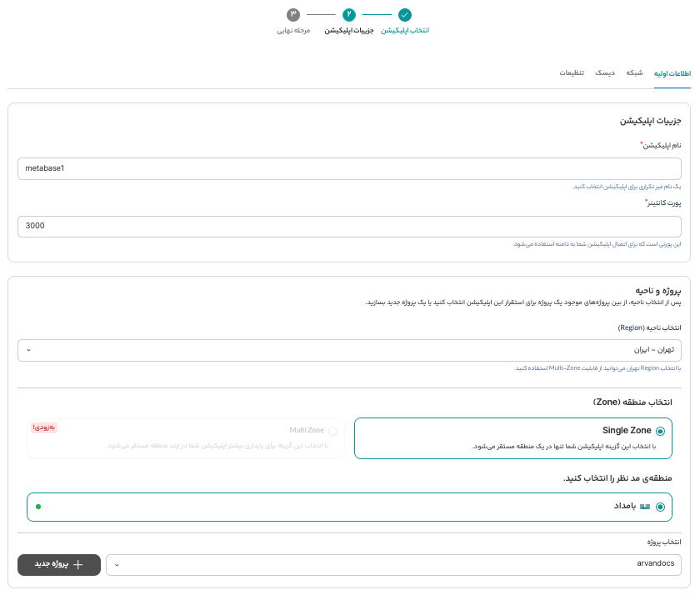Screen dimensions: 700x610
Task: Select the اطلاعات اولیه tab
Action: tap(672, 73)
